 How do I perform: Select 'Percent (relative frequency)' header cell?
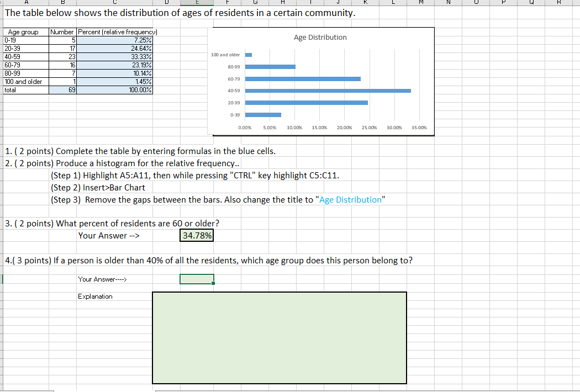tap(115, 32)
